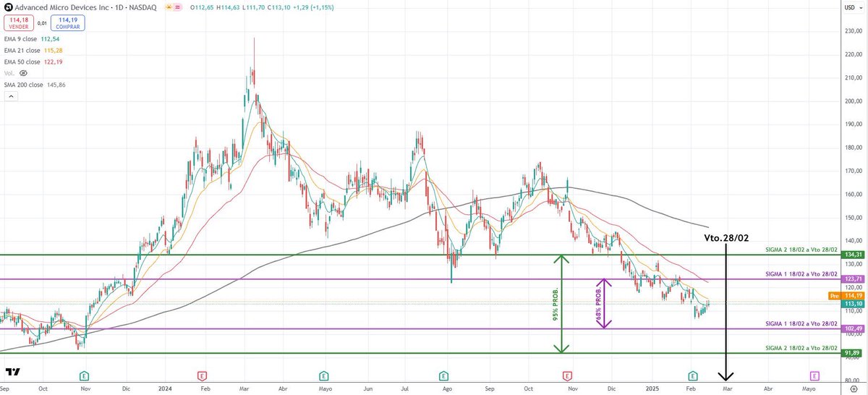The width and height of the screenshot is (868, 395).
Task: Click the 134,31 green price label
Action: (854, 255)
